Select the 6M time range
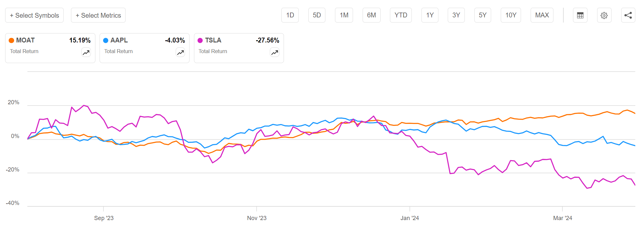Image resolution: width=644 pixels, height=231 pixels. pos(371,15)
